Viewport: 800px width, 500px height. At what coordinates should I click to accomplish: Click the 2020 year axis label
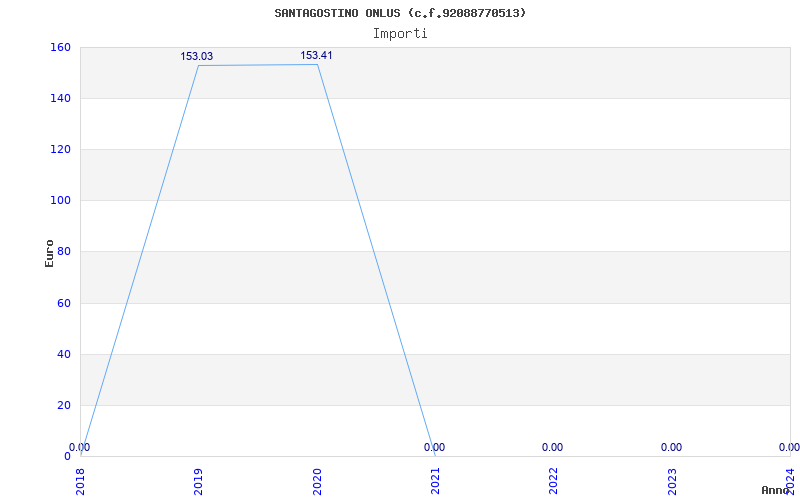(x=317, y=481)
